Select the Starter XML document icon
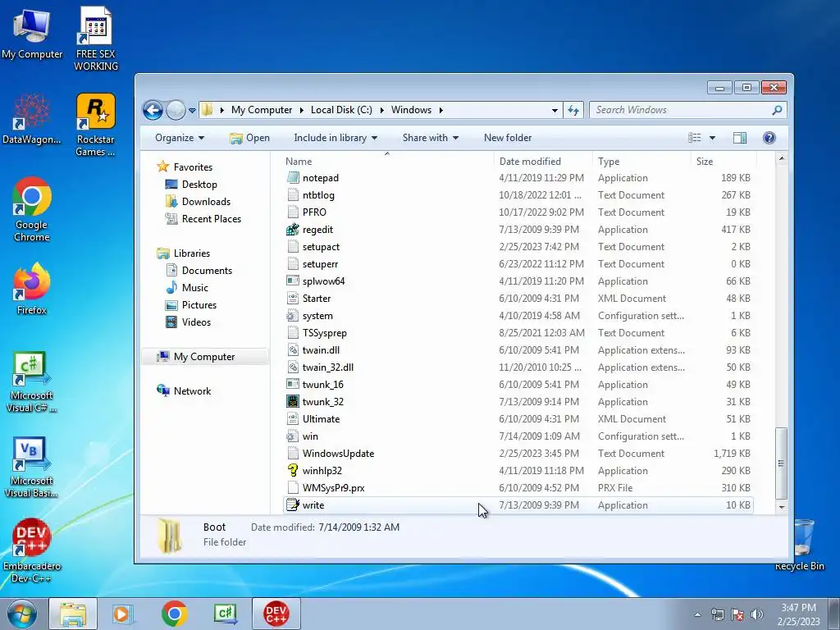840x630 pixels. [293, 299]
